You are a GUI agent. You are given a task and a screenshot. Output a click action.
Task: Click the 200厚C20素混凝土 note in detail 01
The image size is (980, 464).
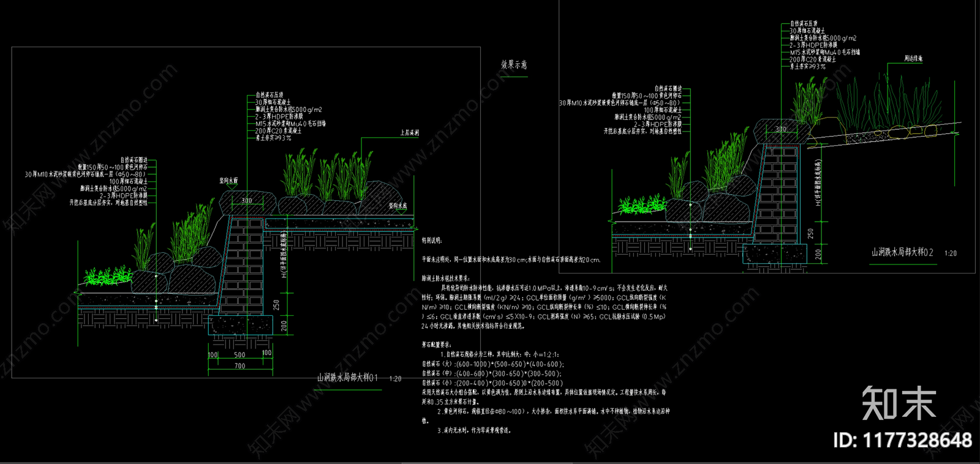pos(279,130)
